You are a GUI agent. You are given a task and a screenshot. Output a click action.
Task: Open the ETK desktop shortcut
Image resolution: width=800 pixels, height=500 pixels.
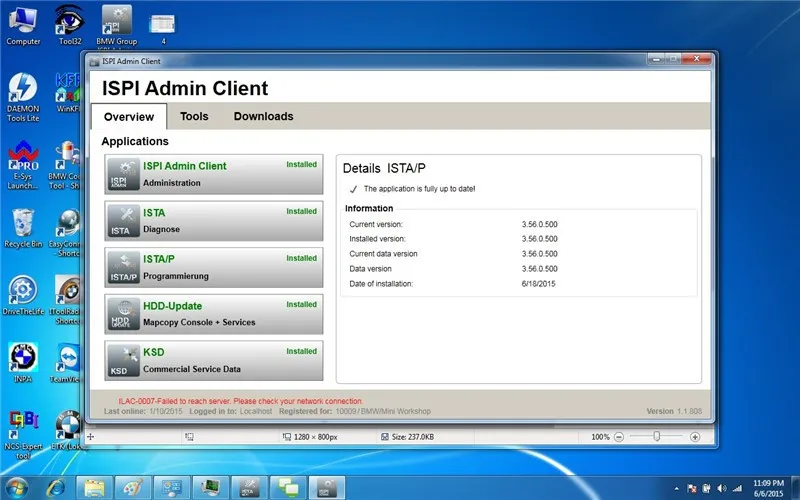click(67, 431)
